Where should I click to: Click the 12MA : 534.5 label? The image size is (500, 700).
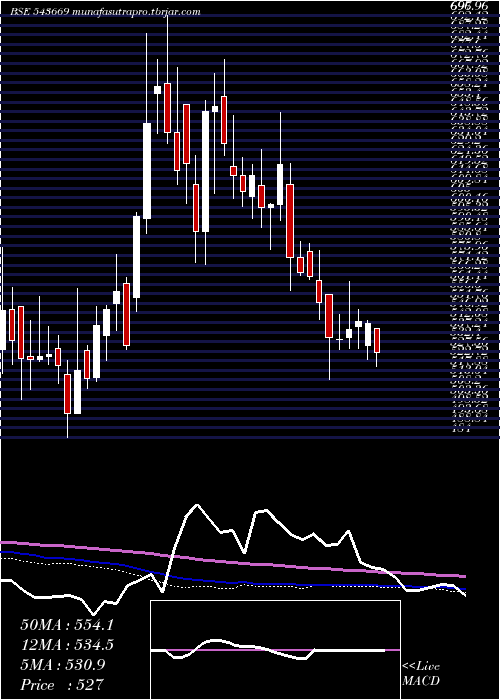click(67, 645)
